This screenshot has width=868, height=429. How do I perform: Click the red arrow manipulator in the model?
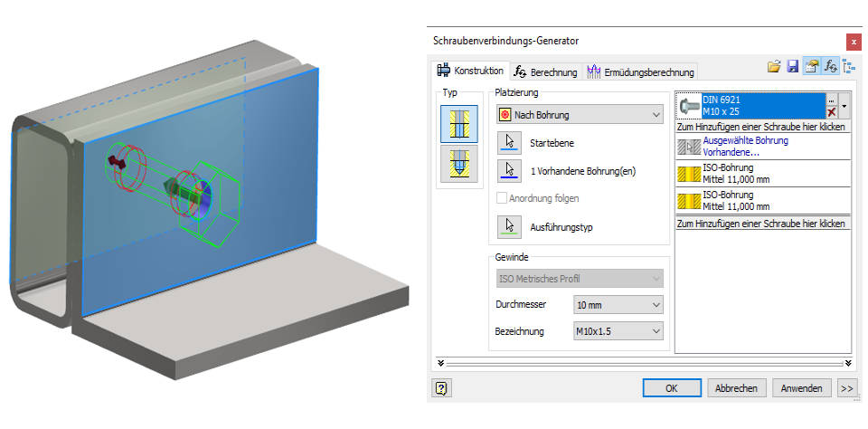tap(116, 161)
